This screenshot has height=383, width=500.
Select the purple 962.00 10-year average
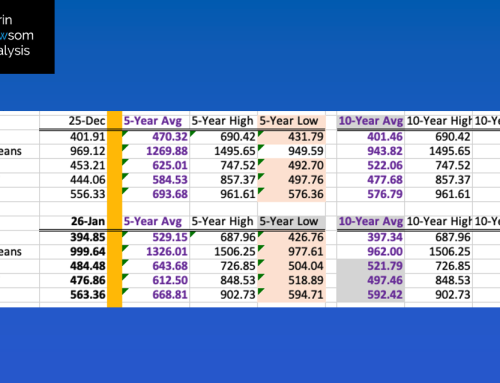click(371, 252)
